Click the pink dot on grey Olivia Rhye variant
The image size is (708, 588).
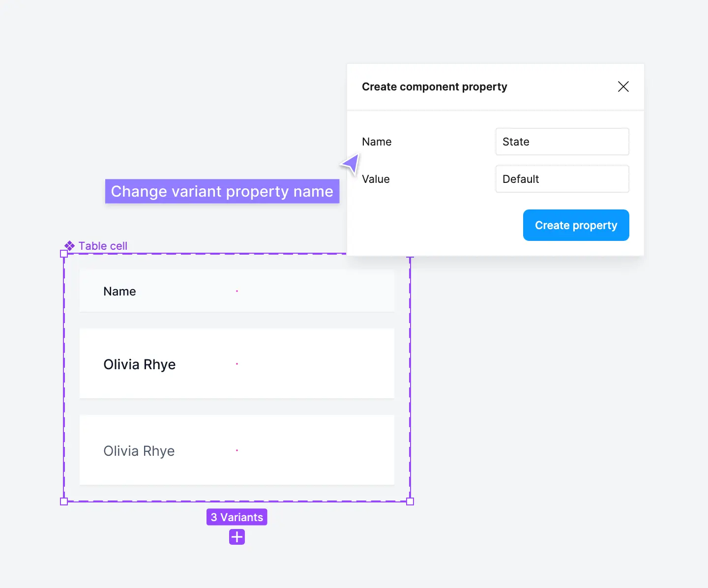(x=237, y=450)
